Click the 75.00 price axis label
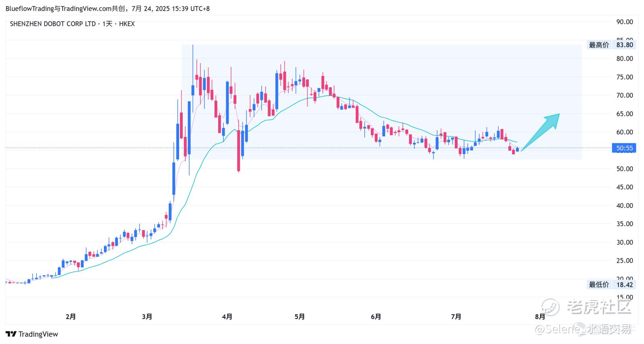The height and width of the screenshot is (344, 644). click(x=625, y=77)
